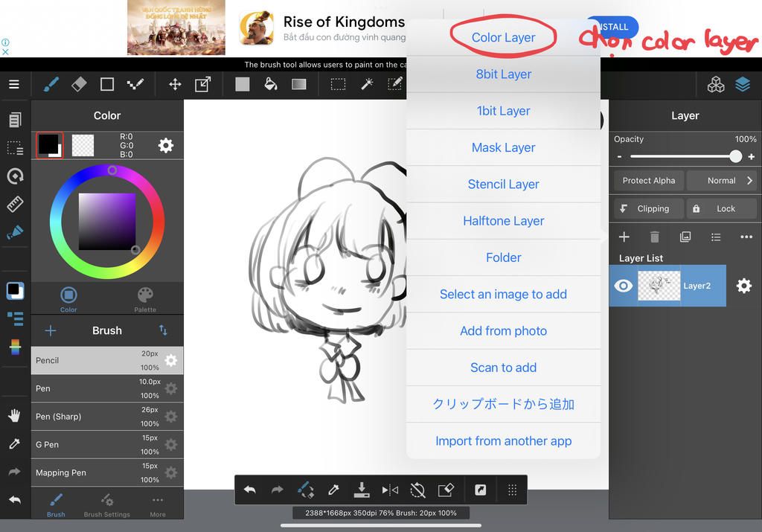Add a Folder from the menu
Viewport: 762px width, 532px height.
coord(504,257)
